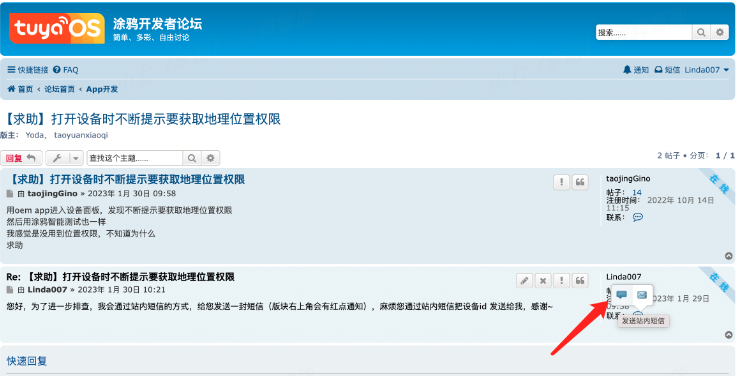Screen dimensions: 736x376
Task: Send email via envelope popup icon
Action: point(642,295)
